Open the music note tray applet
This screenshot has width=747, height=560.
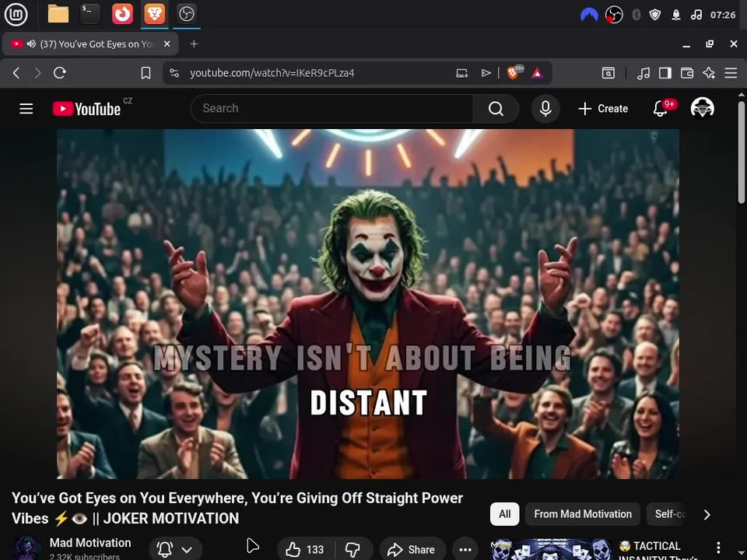tap(696, 15)
